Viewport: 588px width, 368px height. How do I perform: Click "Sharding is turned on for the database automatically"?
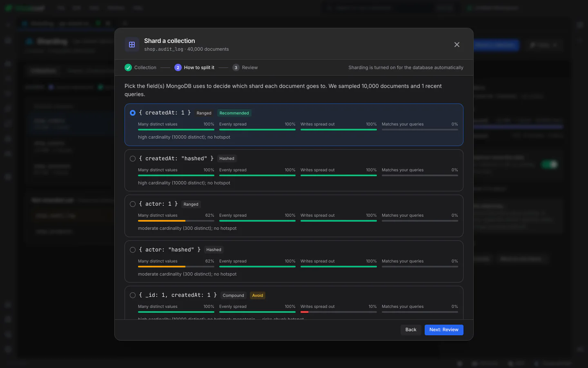pos(406,67)
